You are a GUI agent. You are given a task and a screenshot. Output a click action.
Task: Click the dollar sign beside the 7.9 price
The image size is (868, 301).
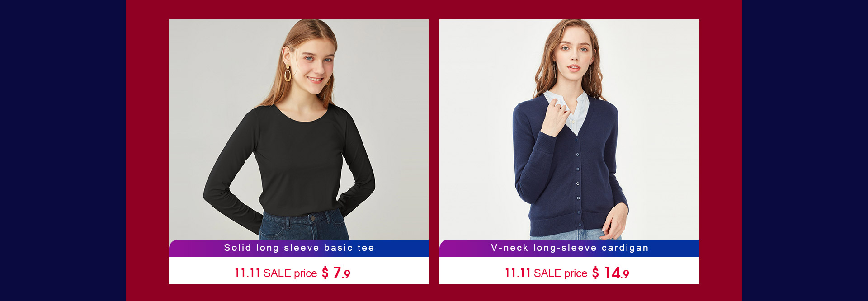click(x=325, y=273)
